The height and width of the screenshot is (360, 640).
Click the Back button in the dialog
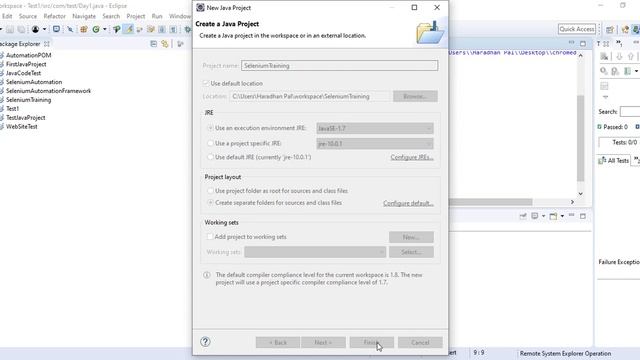278,342
